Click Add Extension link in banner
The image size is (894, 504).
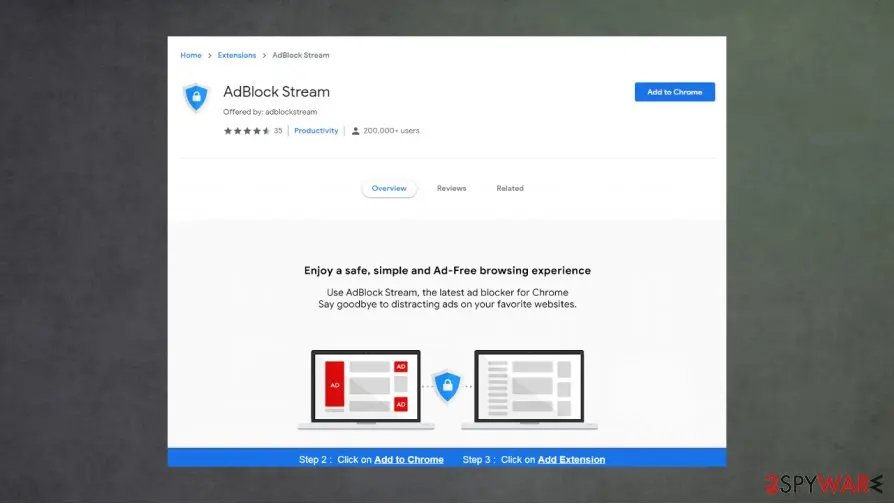pyautogui.click(x=571, y=460)
